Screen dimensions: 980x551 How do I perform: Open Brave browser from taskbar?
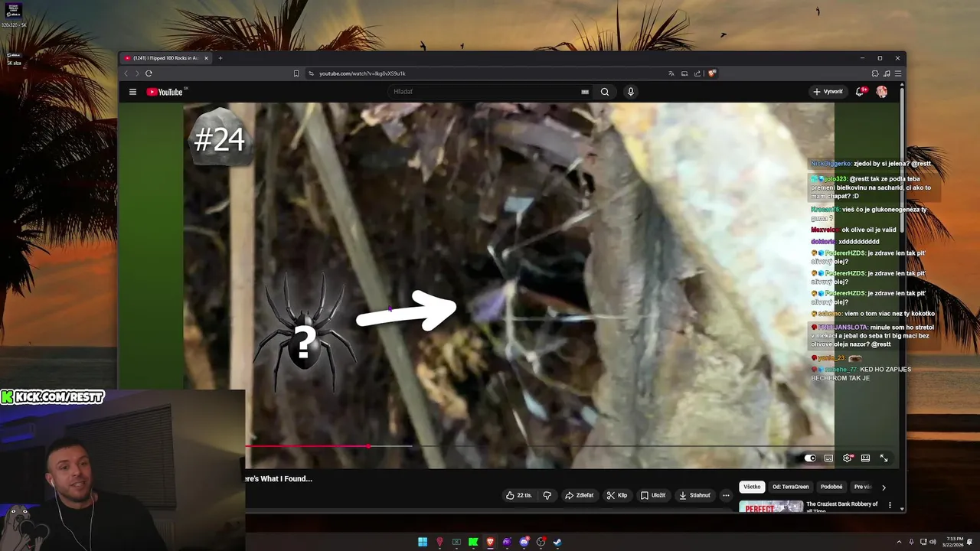tap(490, 542)
